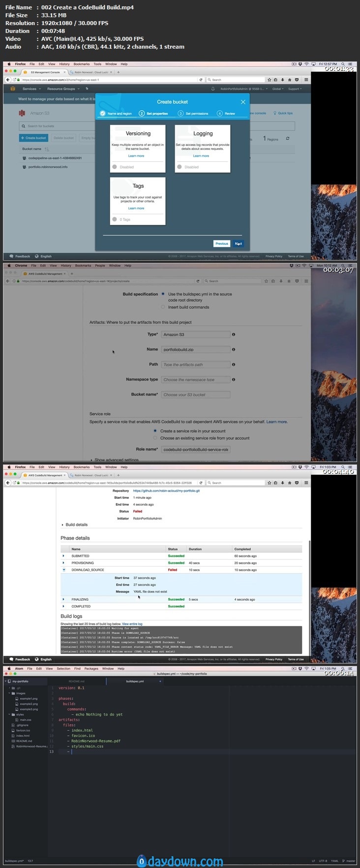Go to Review wizard step
This screenshot has height=868, width=360.
coord(226,114)
